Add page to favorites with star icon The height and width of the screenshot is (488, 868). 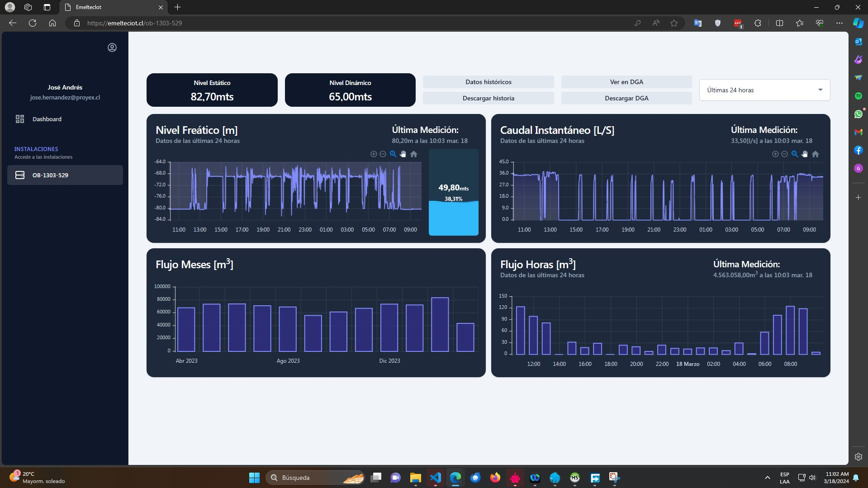coord(674,23)
